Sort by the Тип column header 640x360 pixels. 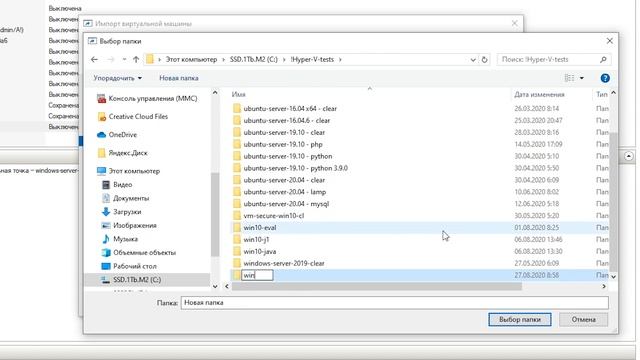point(602,94)
